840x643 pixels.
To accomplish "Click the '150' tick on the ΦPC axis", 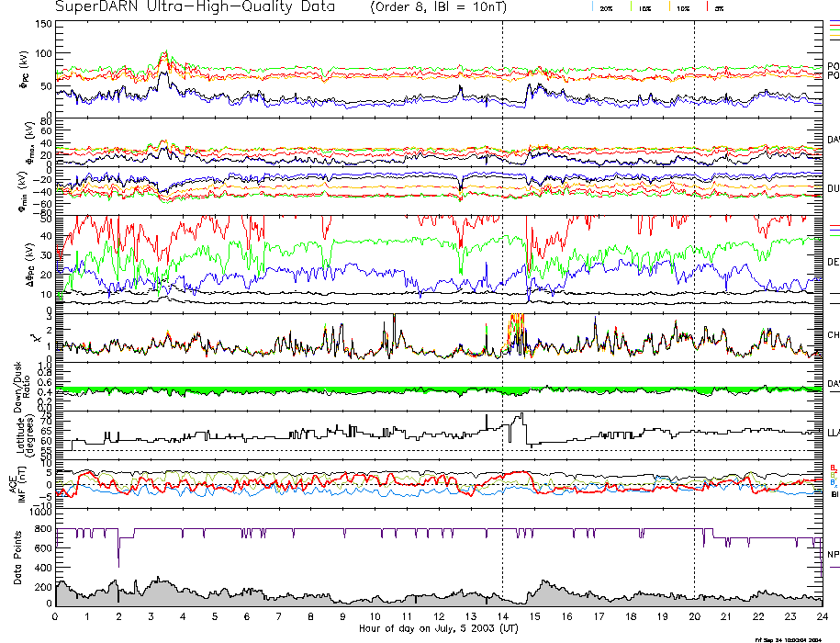I will 43,24.
